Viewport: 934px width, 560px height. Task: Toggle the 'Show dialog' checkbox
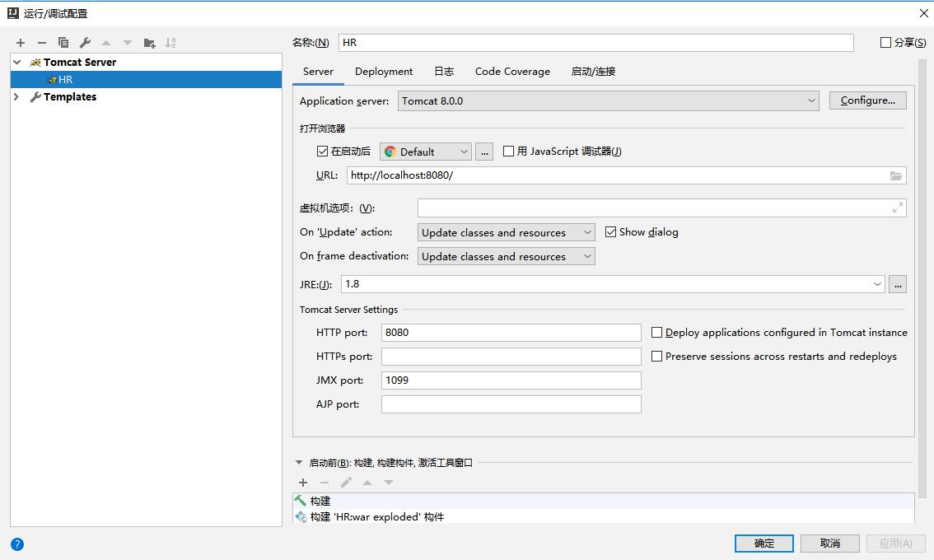point(611,232)
